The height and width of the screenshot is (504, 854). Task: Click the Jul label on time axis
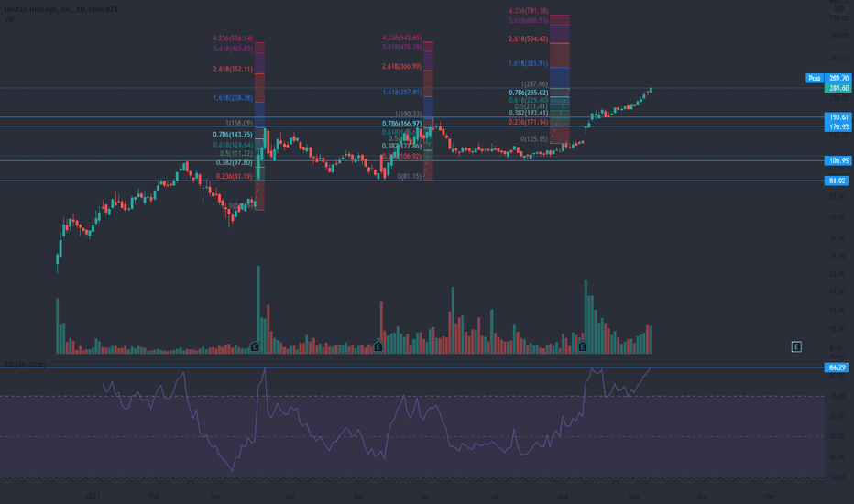pos(495,496)
